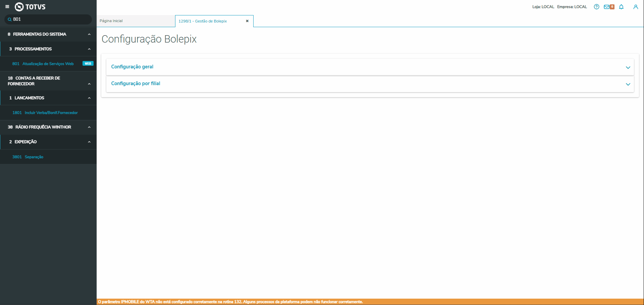Open the Configuração por filial section title
The height and width of the screenshot is (305, 644).
point(136,83)
